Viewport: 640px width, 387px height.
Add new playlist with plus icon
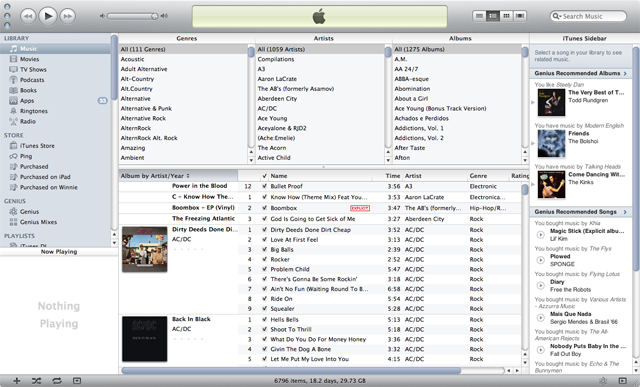pos(16,381)
